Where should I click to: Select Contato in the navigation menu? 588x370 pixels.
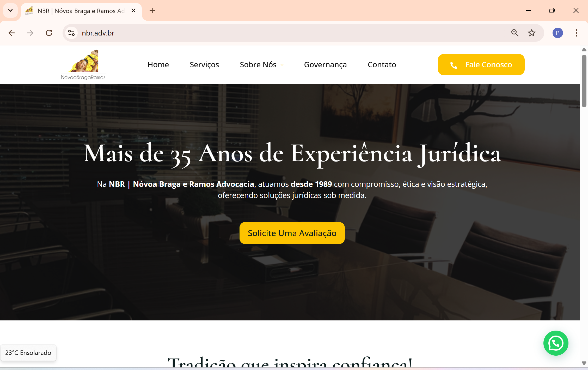[382, 64]
